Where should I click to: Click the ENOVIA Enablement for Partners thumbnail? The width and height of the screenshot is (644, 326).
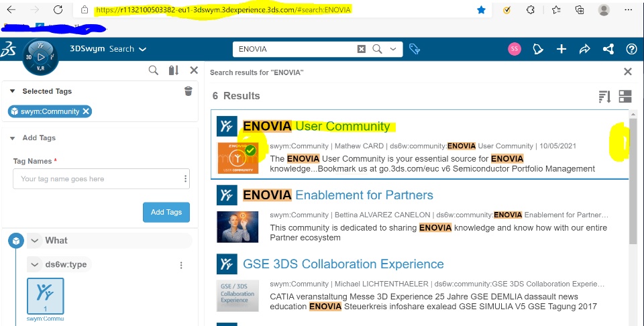[x=237, y=227]
